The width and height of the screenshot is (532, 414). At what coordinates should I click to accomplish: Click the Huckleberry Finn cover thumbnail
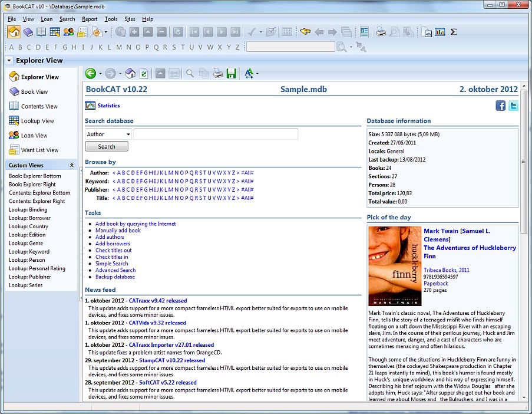click(395, 266)
